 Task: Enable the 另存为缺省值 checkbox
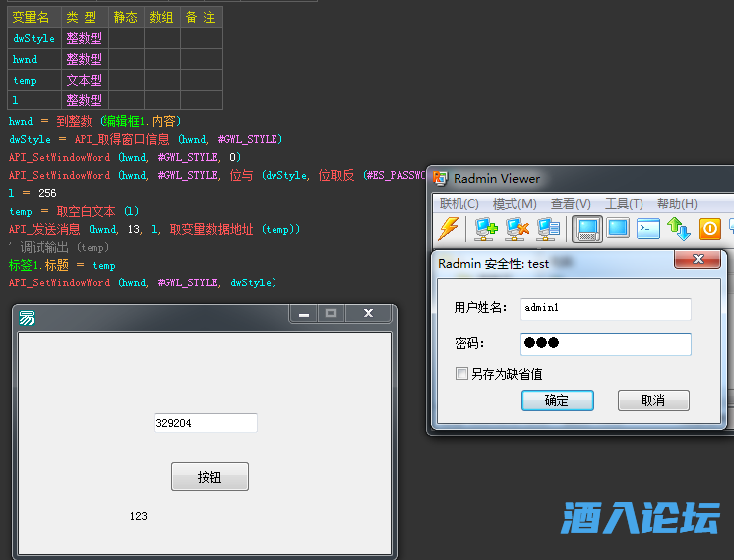[461, 374]
